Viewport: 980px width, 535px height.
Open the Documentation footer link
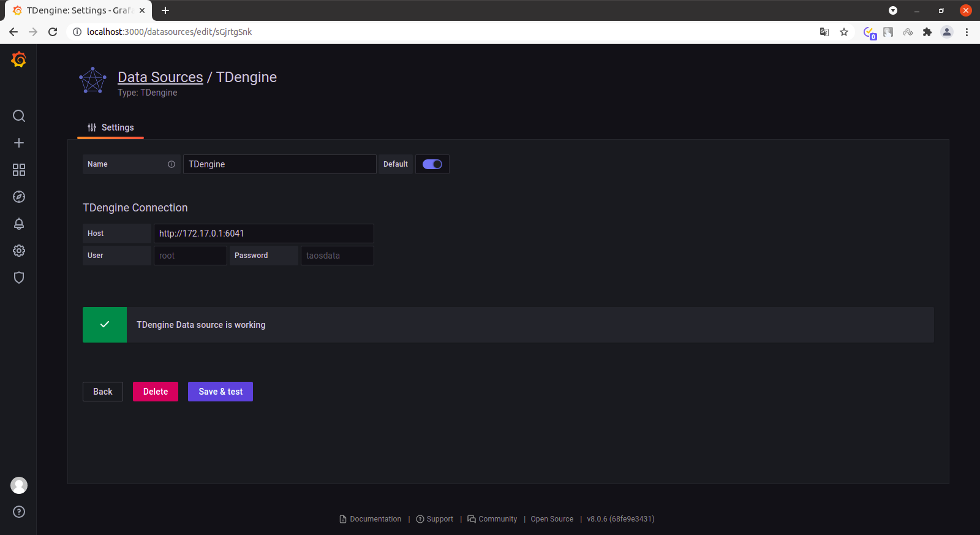pos(371,519)
